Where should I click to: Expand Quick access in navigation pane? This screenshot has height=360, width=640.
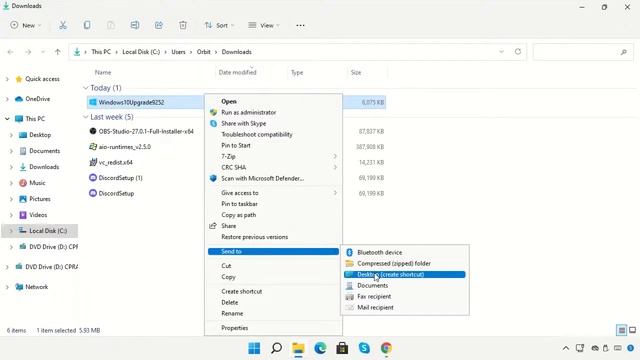click(7, 79)
